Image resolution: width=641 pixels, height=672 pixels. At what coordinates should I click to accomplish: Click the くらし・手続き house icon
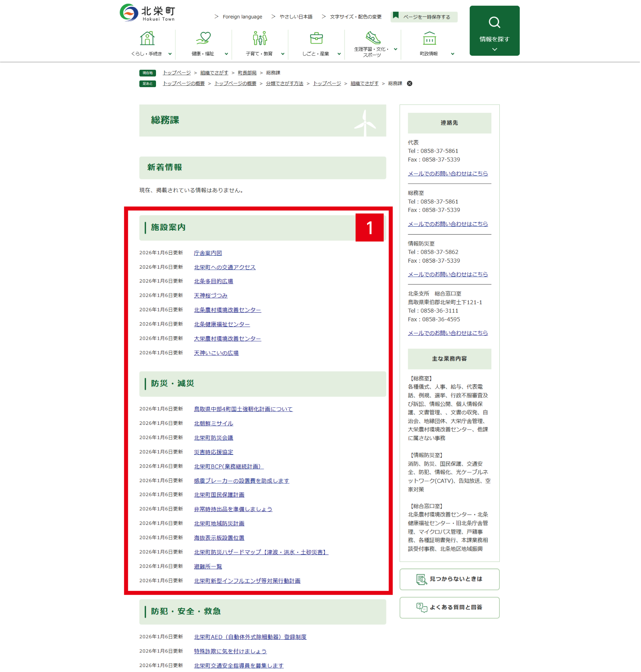pos(147,39)
